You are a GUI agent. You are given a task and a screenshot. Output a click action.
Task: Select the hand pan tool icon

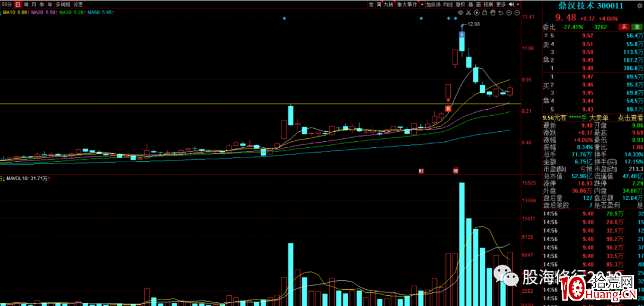point(493,13)
